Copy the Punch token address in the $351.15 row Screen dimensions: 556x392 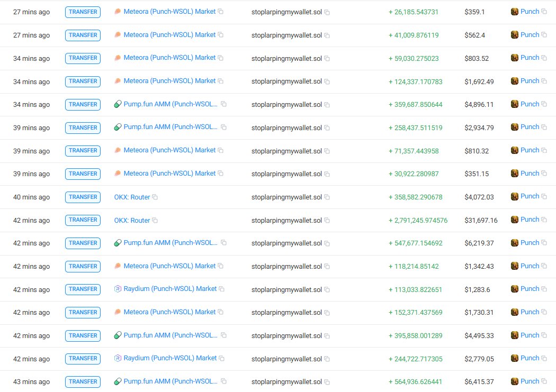[544, 174]
